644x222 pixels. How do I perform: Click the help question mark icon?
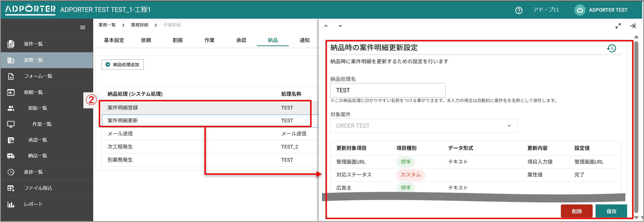click(x=519, y=10)
